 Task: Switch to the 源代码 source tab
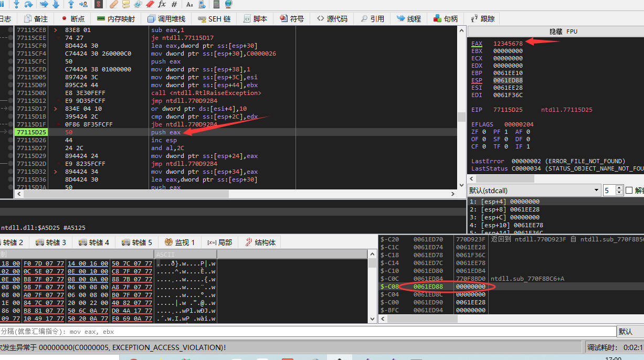[332, 18]
